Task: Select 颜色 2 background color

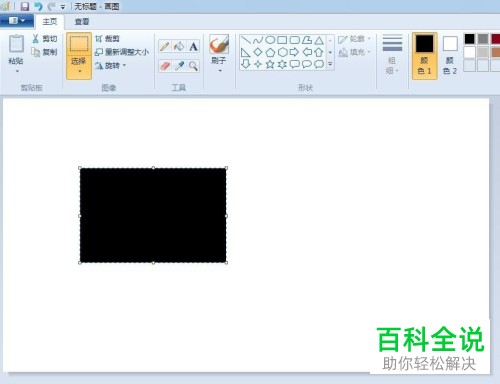Action: click(x=450, y=56)
